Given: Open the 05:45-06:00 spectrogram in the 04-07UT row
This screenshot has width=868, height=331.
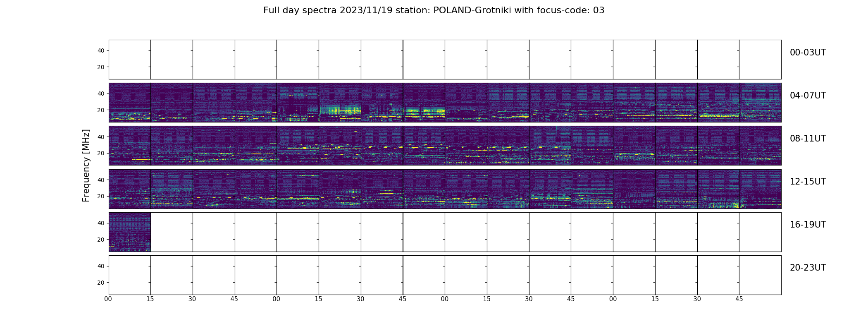Looking at the screenshot, I should 424,103.
